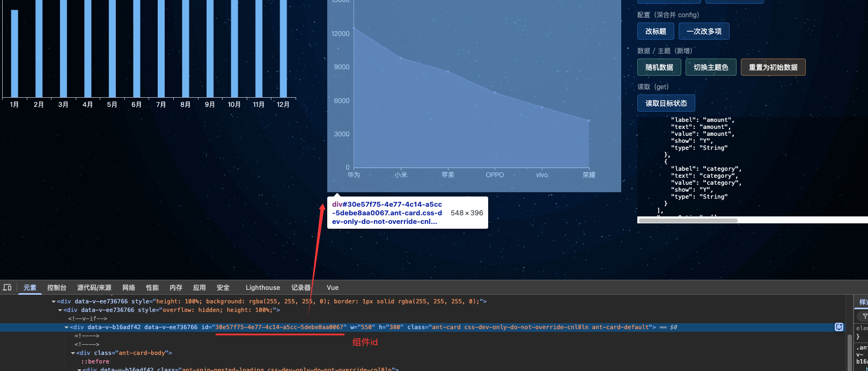Click the id value 30e57f75-4e77-4c14-a5cc-5debe8aa0067

click(x=279, y=327)
